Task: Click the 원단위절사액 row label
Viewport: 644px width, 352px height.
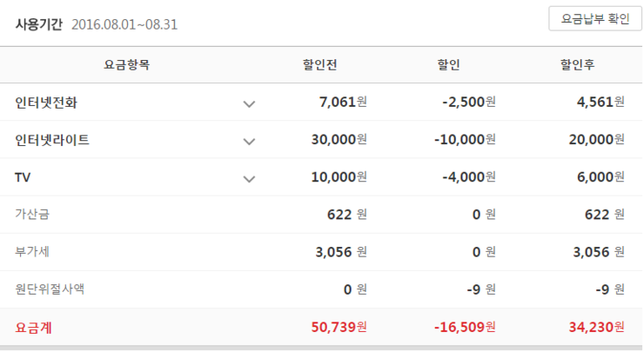Action: 50,289
